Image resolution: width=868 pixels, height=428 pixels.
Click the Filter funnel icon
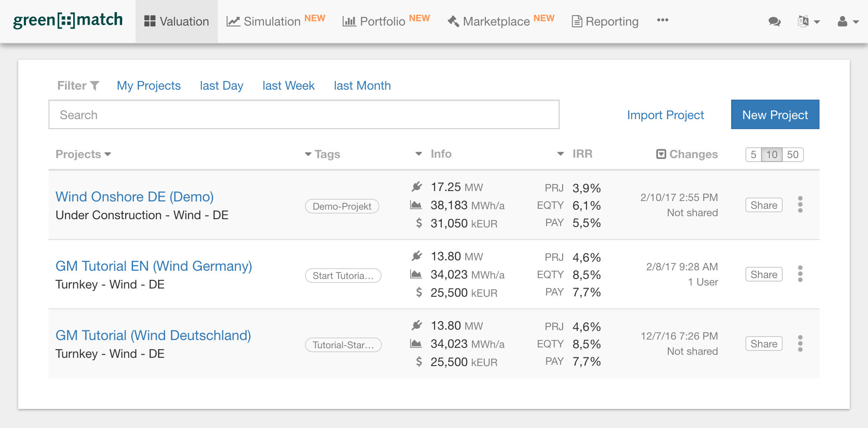[94, 86]
